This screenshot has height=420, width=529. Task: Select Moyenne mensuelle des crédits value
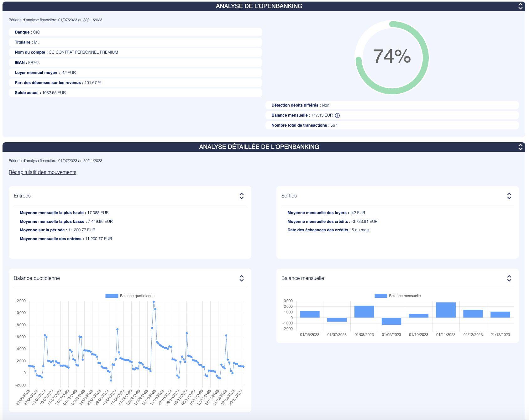[364, 222]
